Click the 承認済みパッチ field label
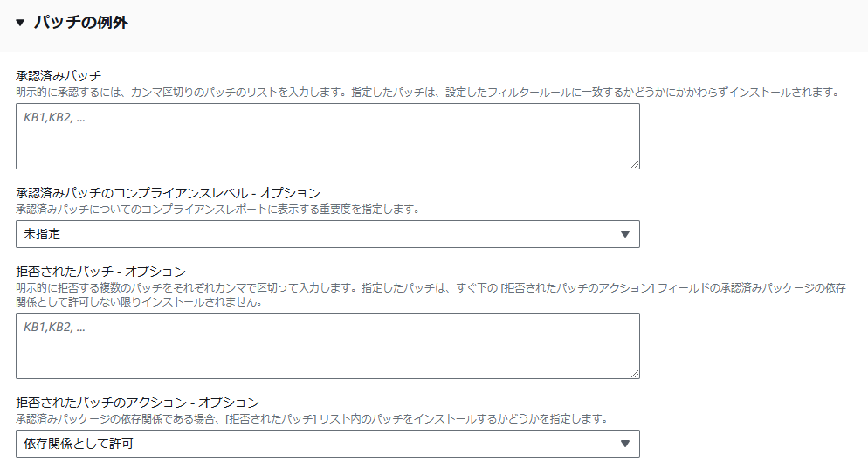This screenshot has width=868, height=469. point(59,75)
